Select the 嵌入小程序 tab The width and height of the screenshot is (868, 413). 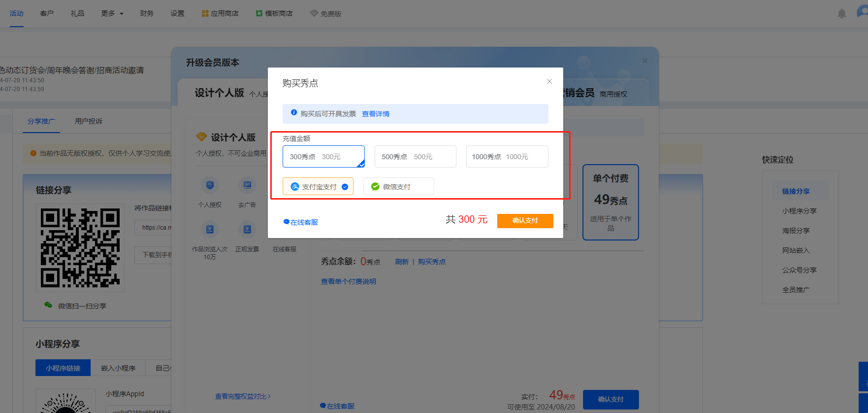pos(118,368)
